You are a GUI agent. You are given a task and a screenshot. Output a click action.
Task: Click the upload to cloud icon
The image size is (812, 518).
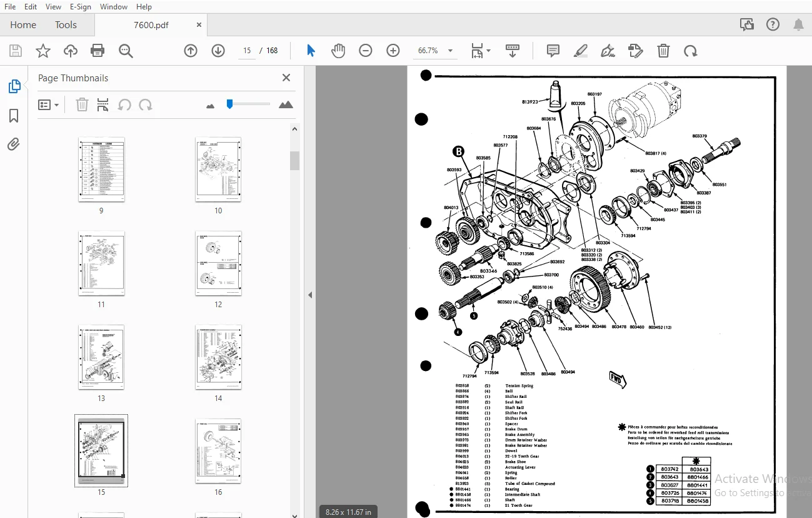71,51
